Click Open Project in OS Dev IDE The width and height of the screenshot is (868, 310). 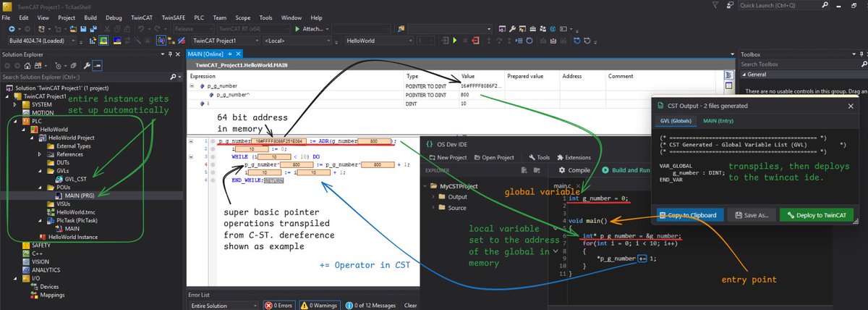495,157
